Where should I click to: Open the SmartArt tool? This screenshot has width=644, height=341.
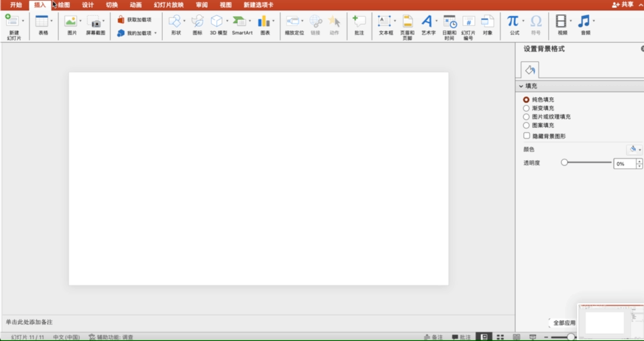(x=240, y=21)
